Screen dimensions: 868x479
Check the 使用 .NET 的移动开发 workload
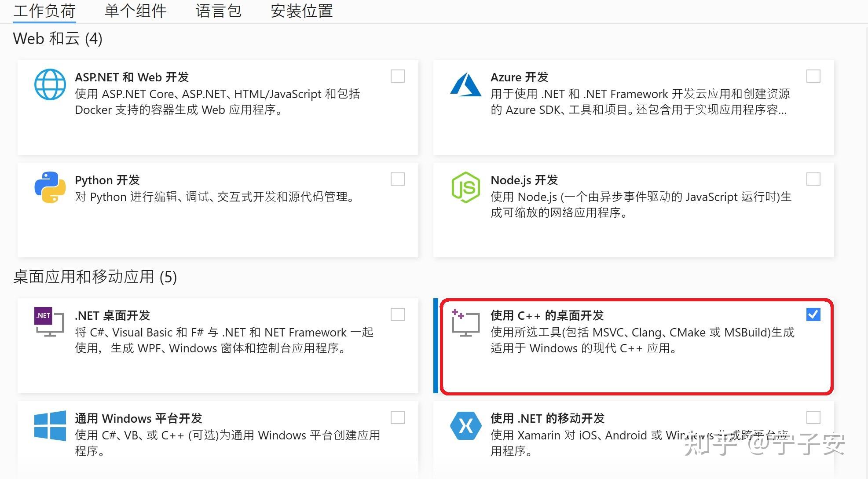tap(813, 417)
